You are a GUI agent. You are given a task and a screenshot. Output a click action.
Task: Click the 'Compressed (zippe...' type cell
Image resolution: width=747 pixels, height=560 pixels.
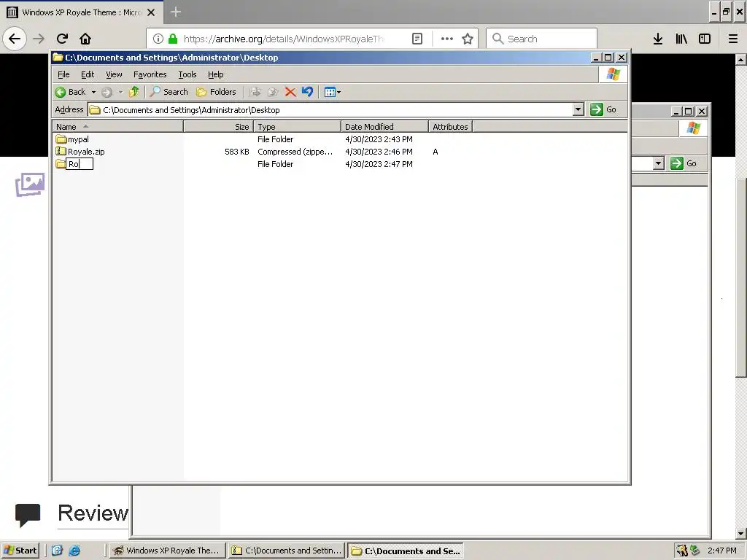pyautogui.click(x=295, y=152)
